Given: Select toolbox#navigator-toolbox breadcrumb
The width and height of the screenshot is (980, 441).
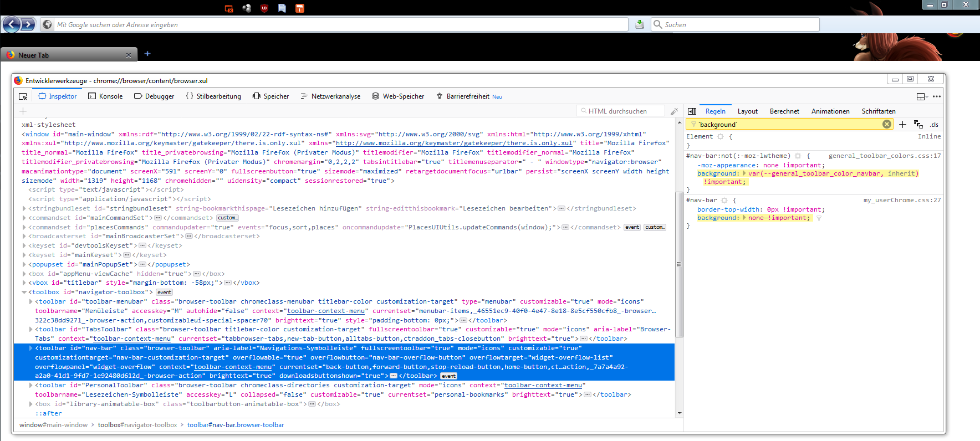Looking at the screenshot, I should pos(137,425).
